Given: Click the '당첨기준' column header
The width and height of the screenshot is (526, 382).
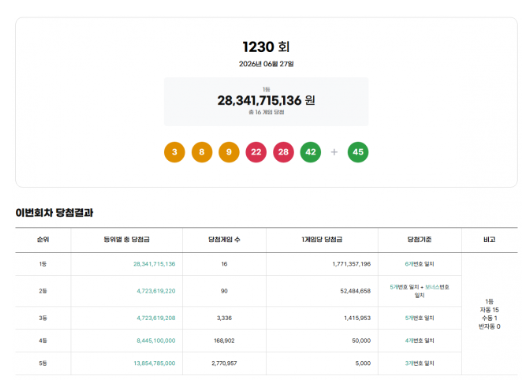Looking at the screenshot, I should [x=419, y=239].
